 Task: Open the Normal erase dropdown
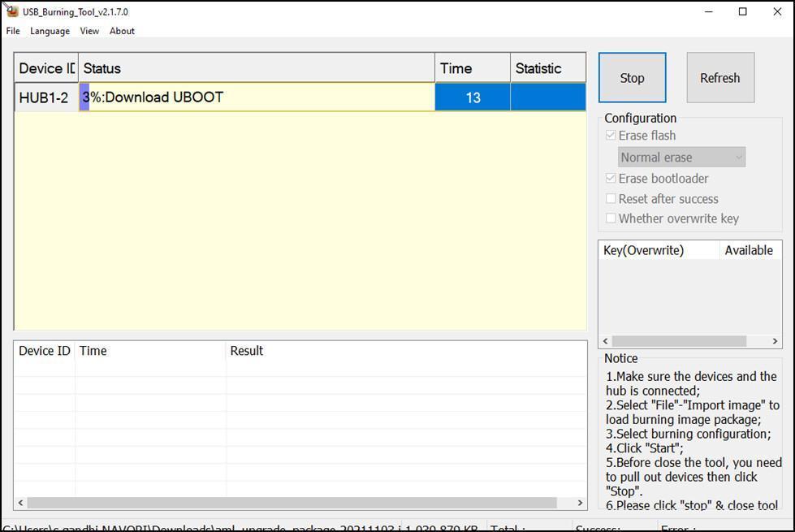681,158
